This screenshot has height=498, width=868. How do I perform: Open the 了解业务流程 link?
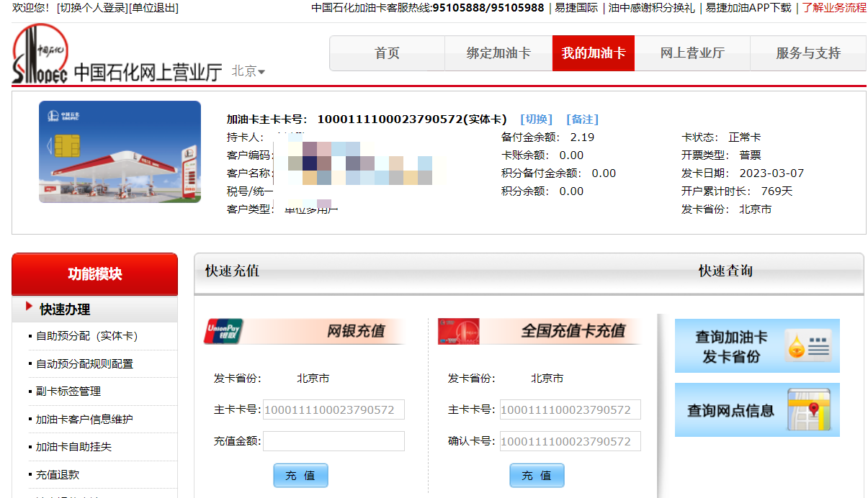tap(834, 8)
